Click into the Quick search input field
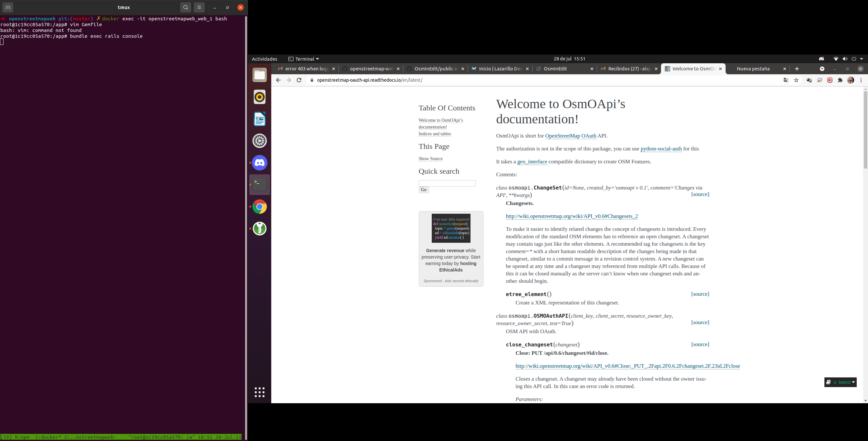Image resolution: width=868 pixels, height=441 pixels. pos(447,183)
